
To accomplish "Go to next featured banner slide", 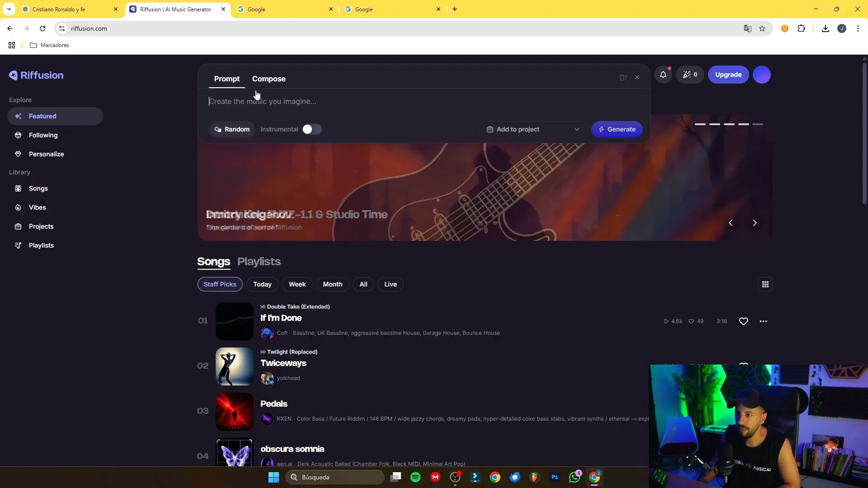I will pos(754,223).
